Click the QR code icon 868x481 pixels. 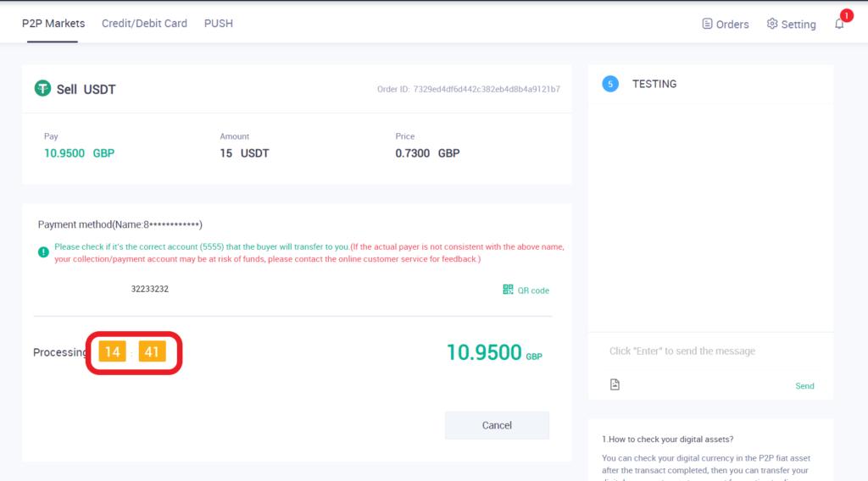[x=508, y=290]
